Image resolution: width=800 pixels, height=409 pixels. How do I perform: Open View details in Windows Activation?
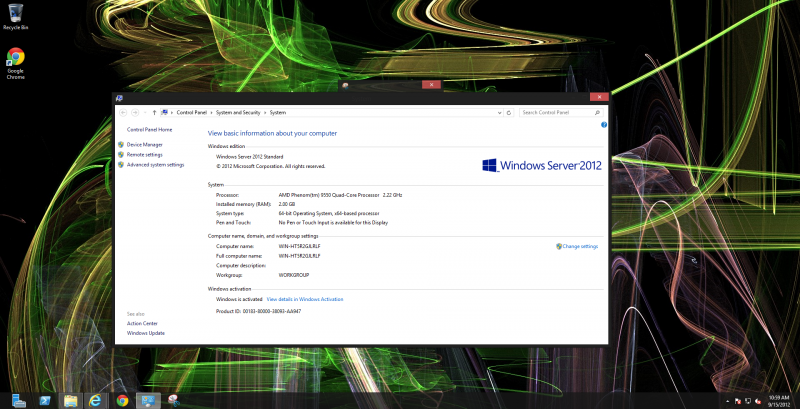pos(305,299)
